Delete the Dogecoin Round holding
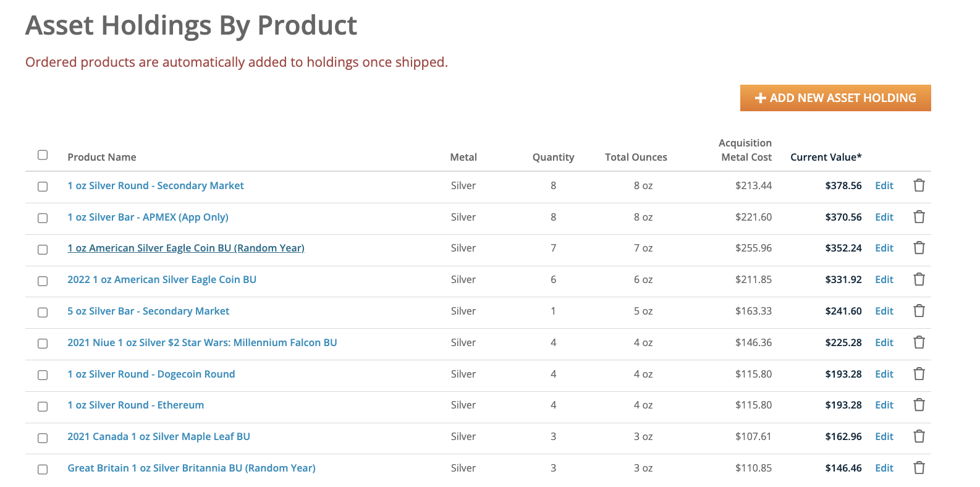Image resolution: width=980 pixels, height=487 pixels. tap(919, 374)
